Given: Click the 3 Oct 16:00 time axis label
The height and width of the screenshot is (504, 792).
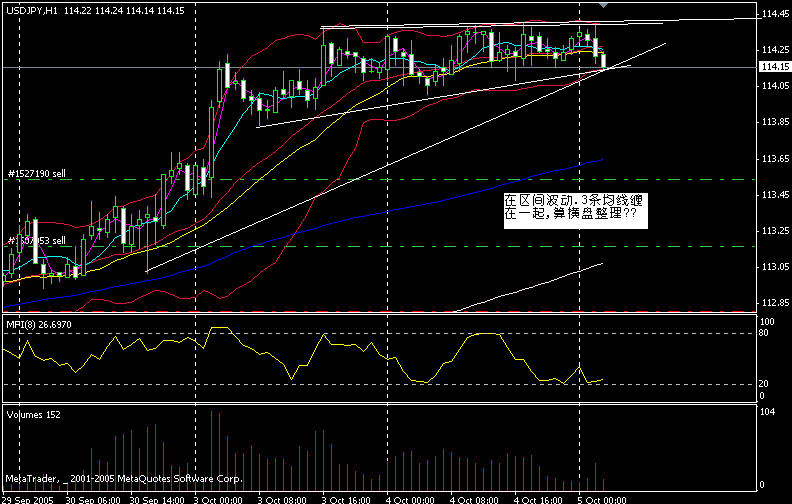Looking at the screenshot, I should click(346, 499).
